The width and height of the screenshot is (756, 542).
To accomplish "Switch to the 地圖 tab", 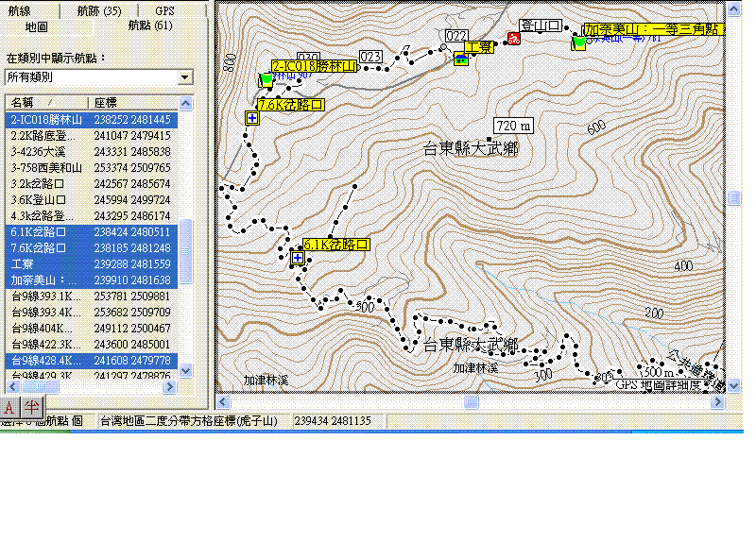I will 37,26.
